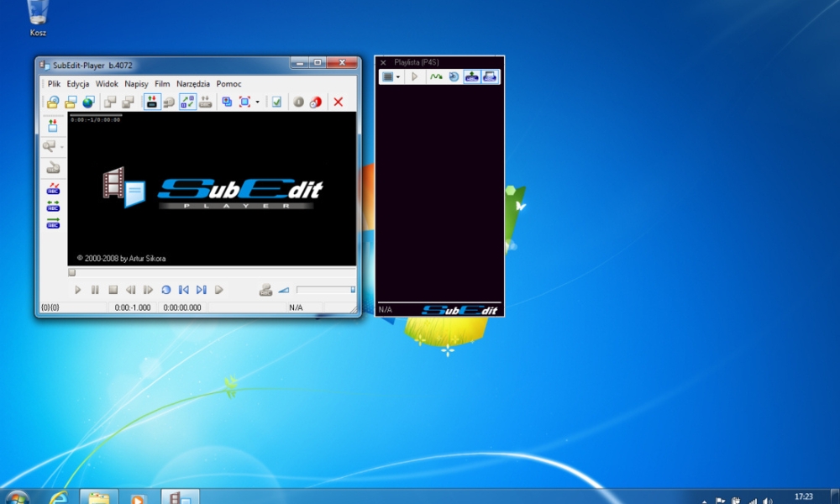Click the blue next track button

click(201, 290)
